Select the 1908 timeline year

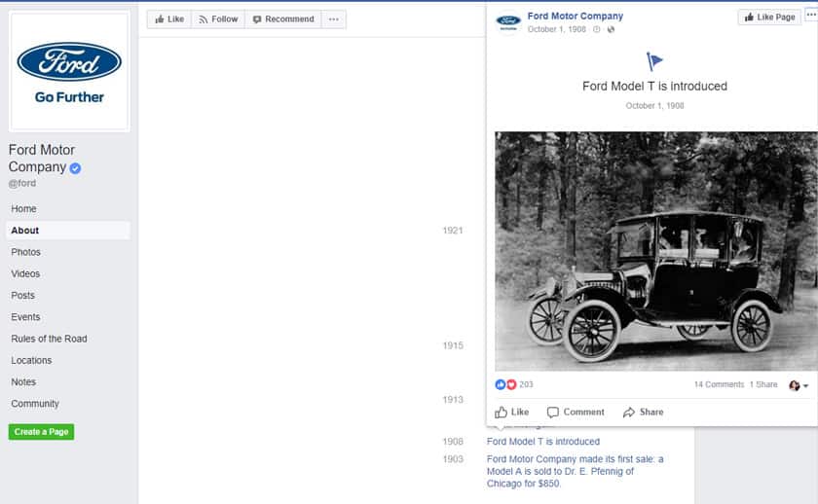coord(452,442)
